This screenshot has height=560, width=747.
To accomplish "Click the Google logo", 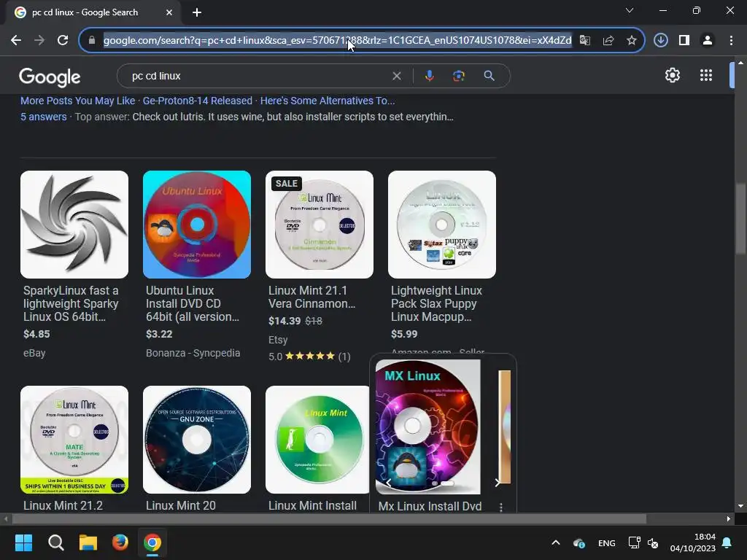I will click(50, 77).
